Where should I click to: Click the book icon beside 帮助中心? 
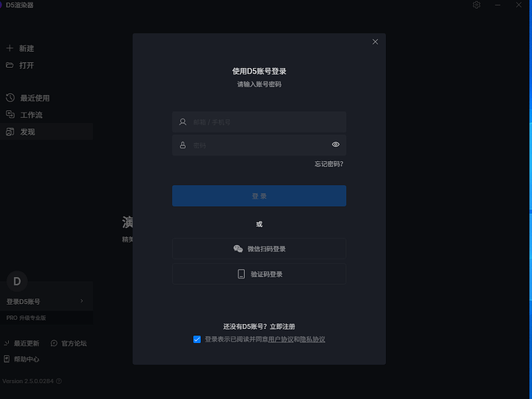click(7, 359)
